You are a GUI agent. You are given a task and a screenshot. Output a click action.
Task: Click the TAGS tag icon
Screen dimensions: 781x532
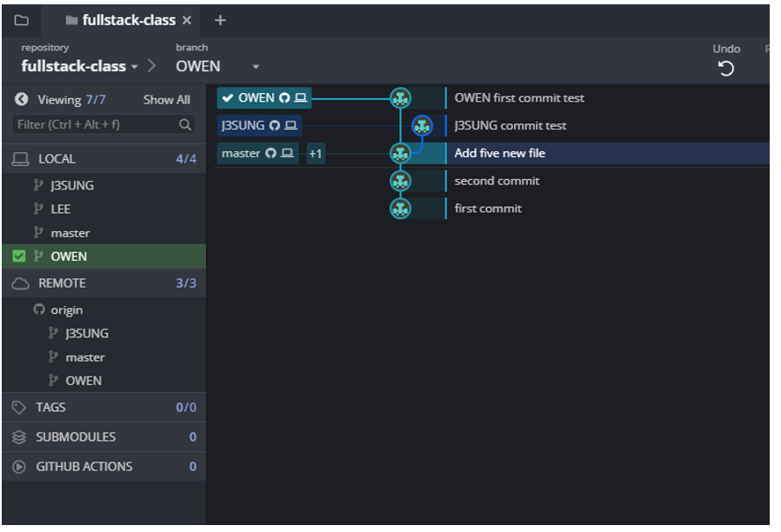coord(19,408)
